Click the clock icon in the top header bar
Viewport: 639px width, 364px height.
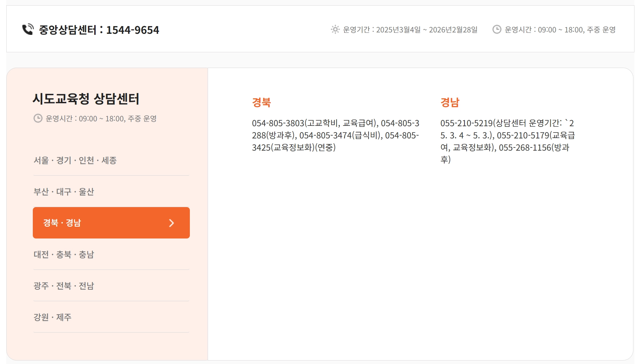497,29
